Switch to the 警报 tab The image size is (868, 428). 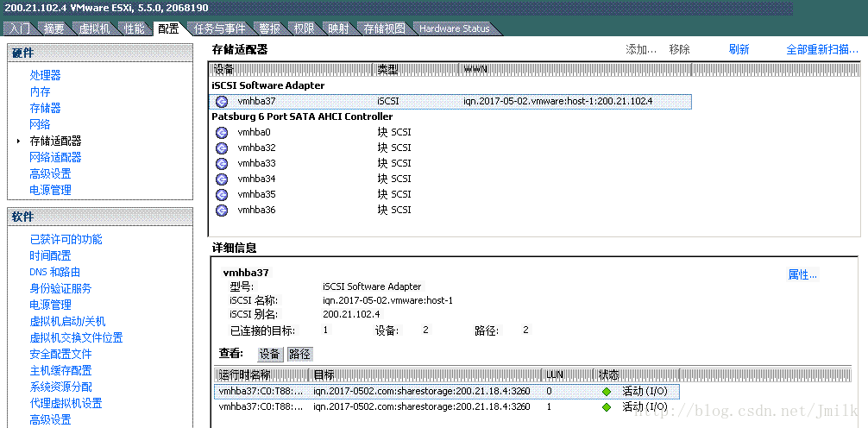click(x=269, y=28)
